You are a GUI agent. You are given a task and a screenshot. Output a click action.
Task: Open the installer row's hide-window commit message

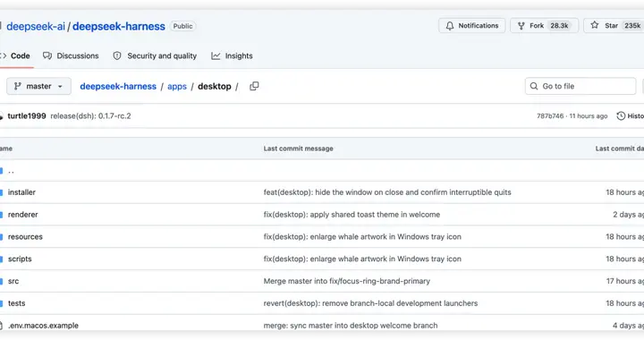tap(387, 192)
